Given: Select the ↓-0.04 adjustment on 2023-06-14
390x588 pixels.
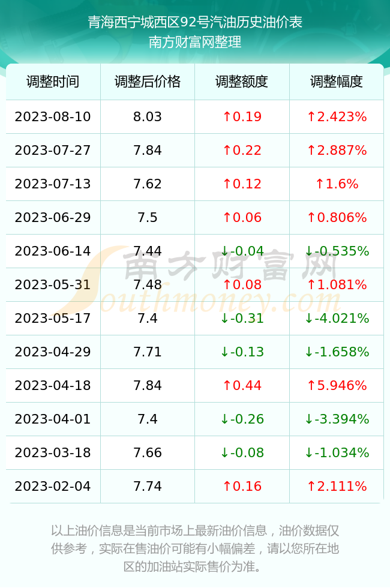Looking at the screenshot, I should tap(242, 251).
